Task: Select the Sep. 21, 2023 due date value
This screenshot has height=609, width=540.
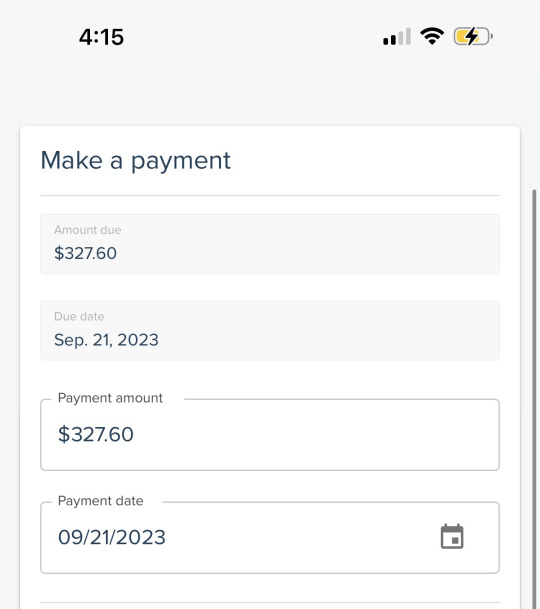Action: (106, 340)
